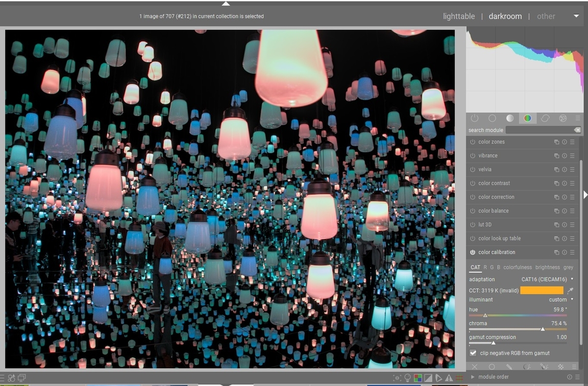Switch to the R channel tab
588x386 pixels.
486,267
